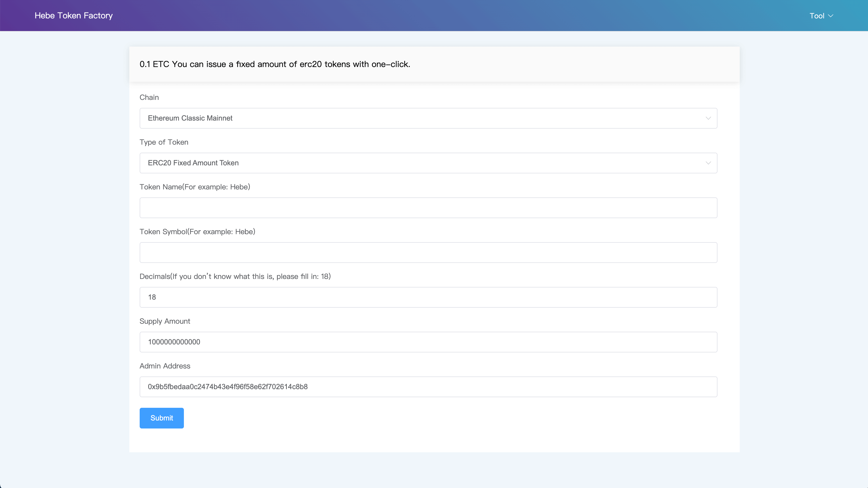Click the 0.1 ETC notice banner text
This screenshot has height=488, width=868.
pyautogui.click(x=275, y=64)
